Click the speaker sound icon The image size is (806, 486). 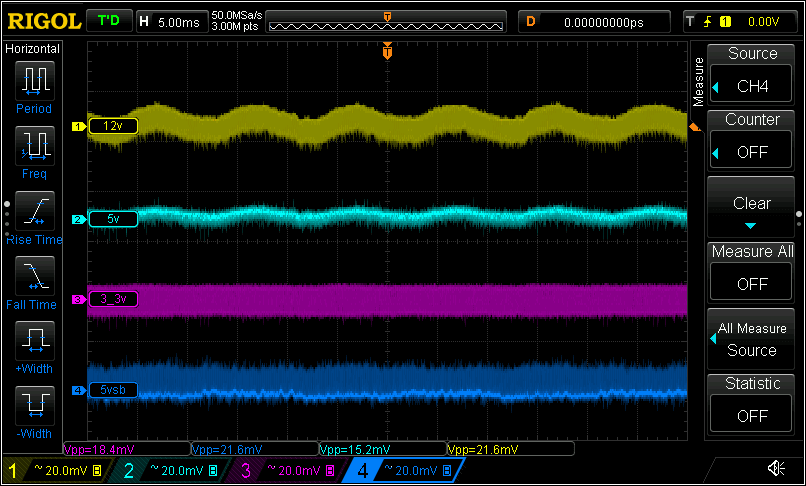click(776, 468)
